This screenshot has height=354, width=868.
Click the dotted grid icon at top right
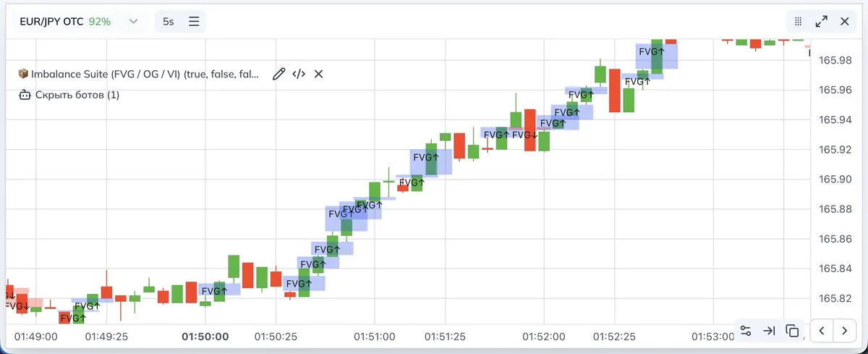pos(799,22)
